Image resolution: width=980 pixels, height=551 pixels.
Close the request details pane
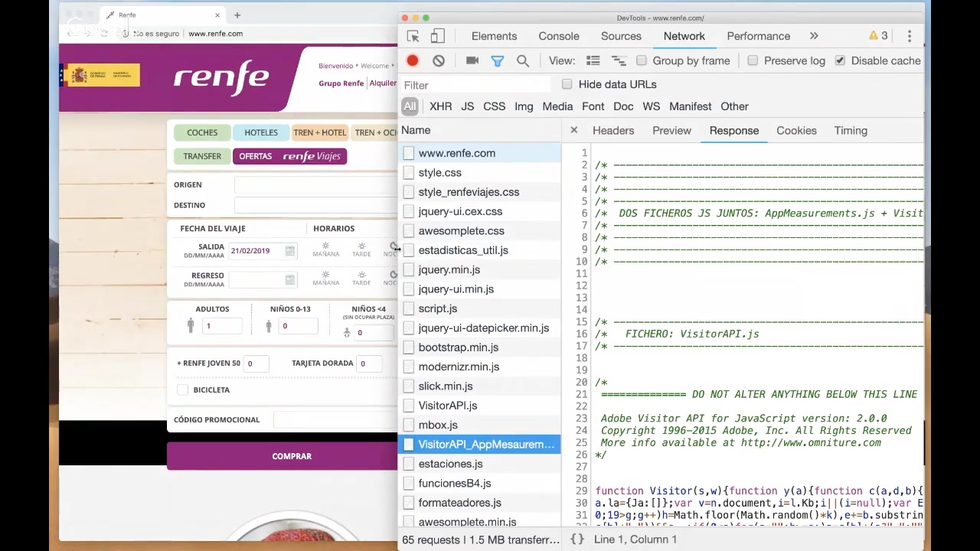(574, 130)
